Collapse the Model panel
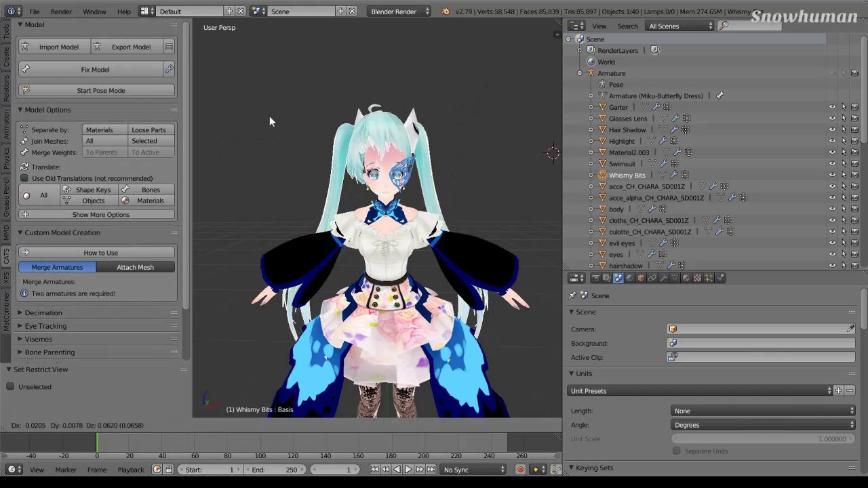 [x=20, y=24]
